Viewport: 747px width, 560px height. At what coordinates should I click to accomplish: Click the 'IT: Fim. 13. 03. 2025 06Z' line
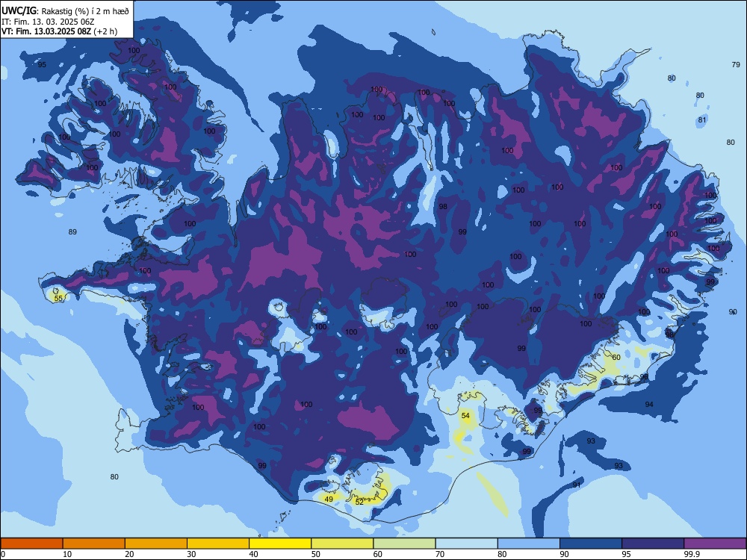[48, 22]
